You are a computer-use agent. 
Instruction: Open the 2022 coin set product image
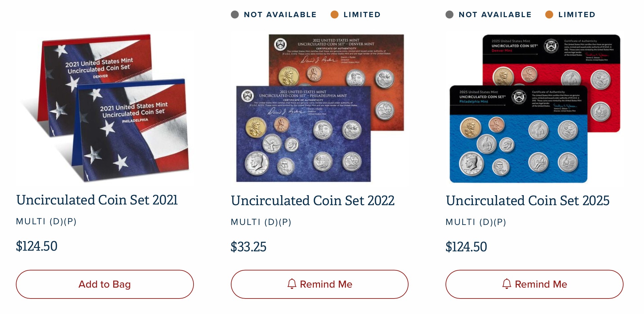tap(319, 108)
